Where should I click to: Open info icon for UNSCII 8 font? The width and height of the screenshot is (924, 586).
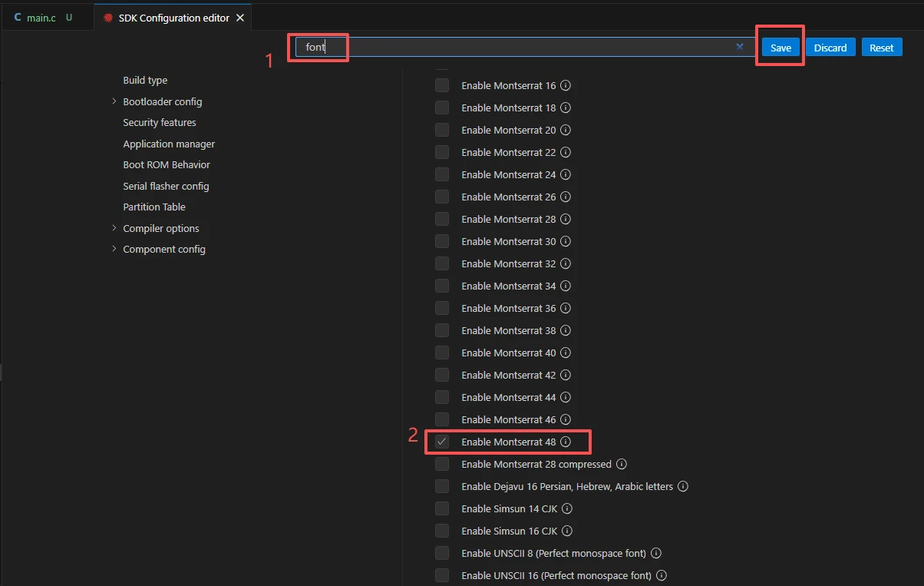(x=656, y=554)
